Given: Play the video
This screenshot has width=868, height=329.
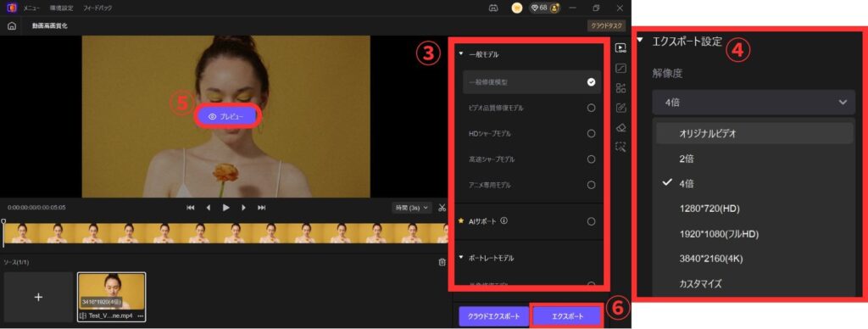Looking at the screenshot, I should [225, 208].
